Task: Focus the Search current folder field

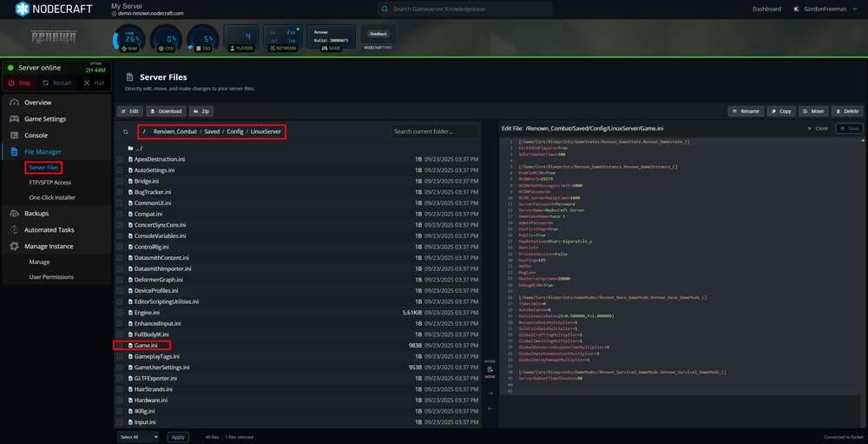Action: (435, 131)
